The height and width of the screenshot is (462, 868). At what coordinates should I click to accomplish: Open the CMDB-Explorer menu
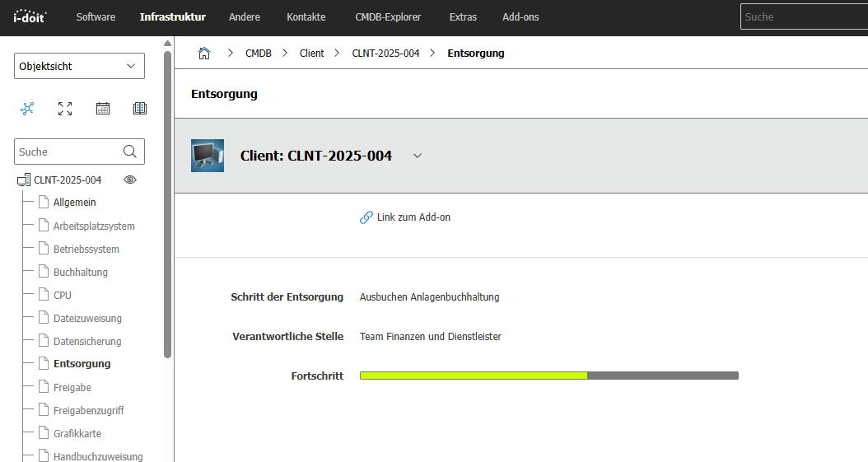(x=388, y=17)
